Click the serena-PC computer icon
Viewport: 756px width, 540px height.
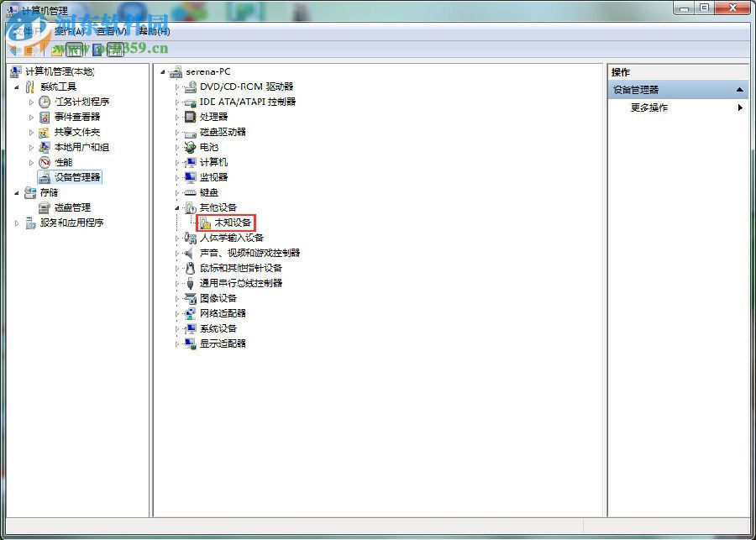(176, 72)
